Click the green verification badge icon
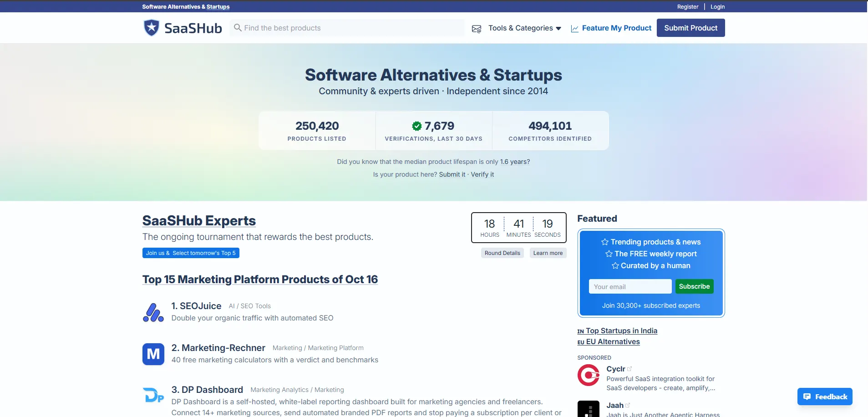The height and width of the screenshot is (417, 868). pyautogui.click(x=417, y=126)
